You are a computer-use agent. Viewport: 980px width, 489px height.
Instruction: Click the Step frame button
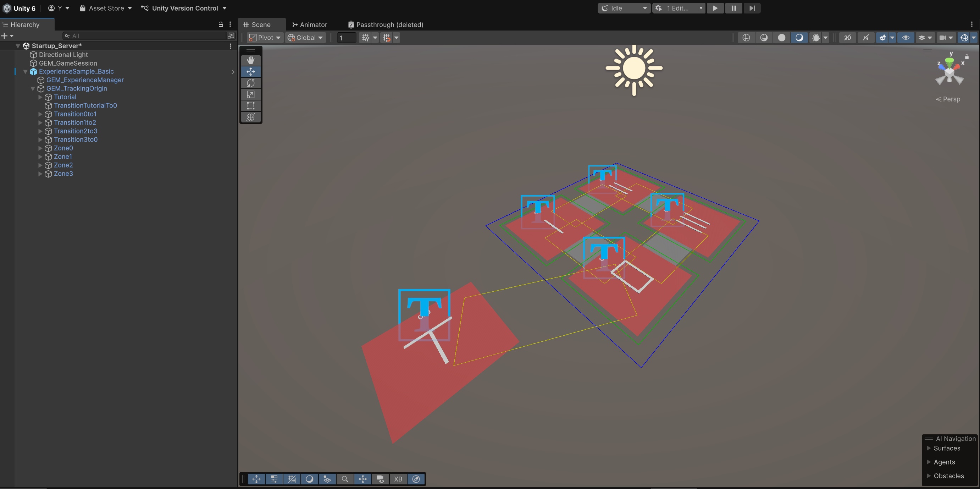752,8
